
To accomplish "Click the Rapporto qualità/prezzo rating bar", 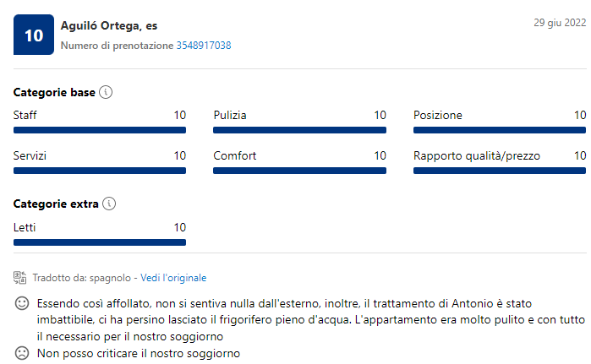I will pos(499,171).
